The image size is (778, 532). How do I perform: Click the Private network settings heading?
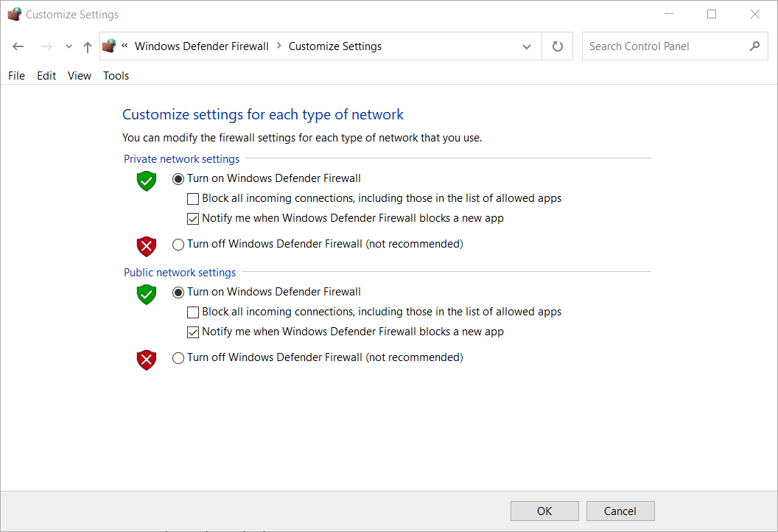[181, 159]
